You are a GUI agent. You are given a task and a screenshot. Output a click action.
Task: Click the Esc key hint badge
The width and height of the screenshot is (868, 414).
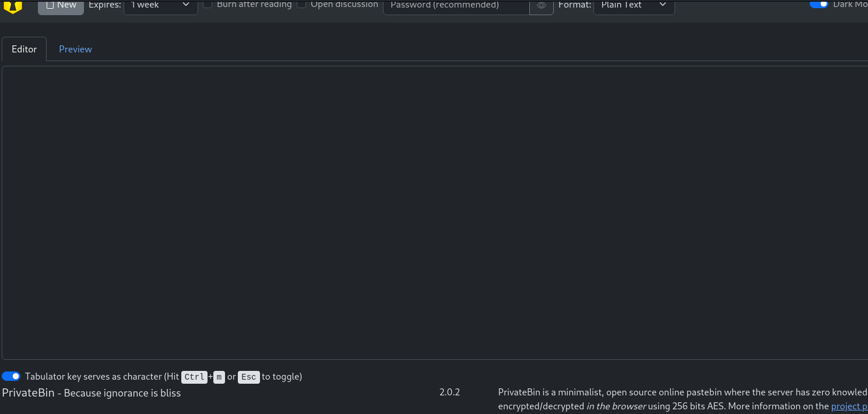[248, 377]
